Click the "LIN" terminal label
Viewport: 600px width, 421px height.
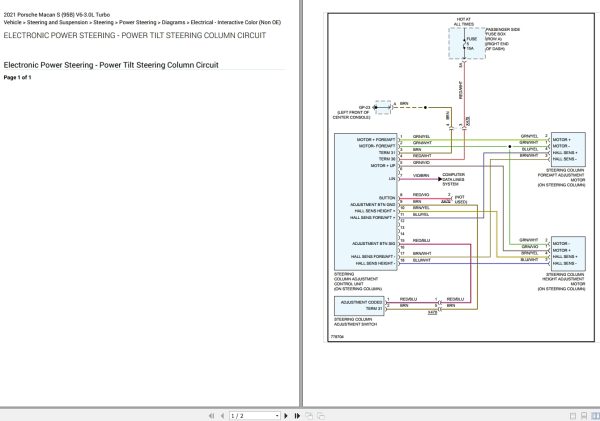point(392,179)
